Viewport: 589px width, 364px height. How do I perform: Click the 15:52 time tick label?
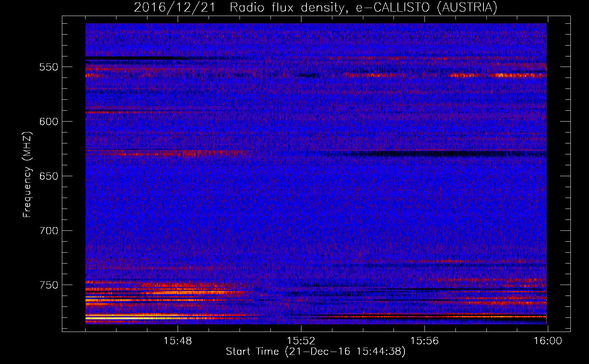(x=301, y=341)
